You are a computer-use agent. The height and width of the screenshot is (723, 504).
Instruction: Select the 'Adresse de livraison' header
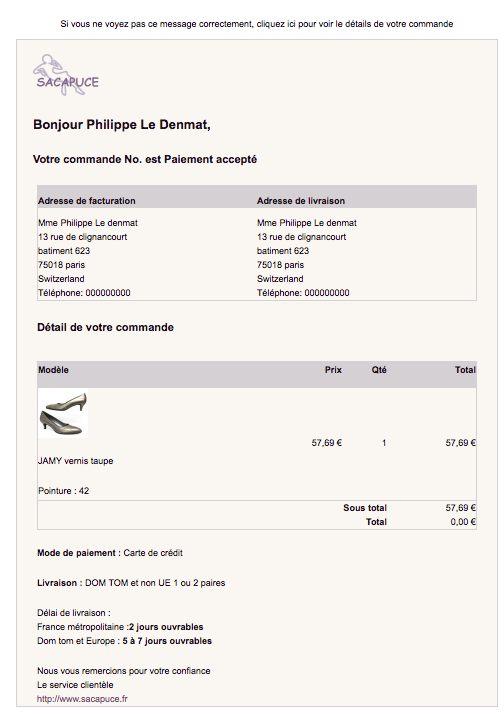[x=301, y=201]
